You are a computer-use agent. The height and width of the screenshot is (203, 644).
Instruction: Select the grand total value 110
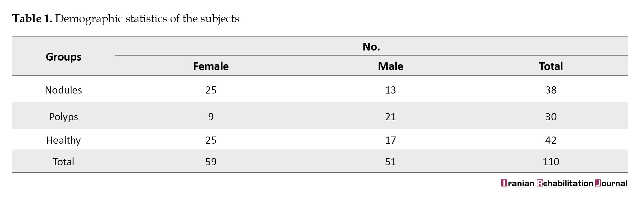pos(551,162)
